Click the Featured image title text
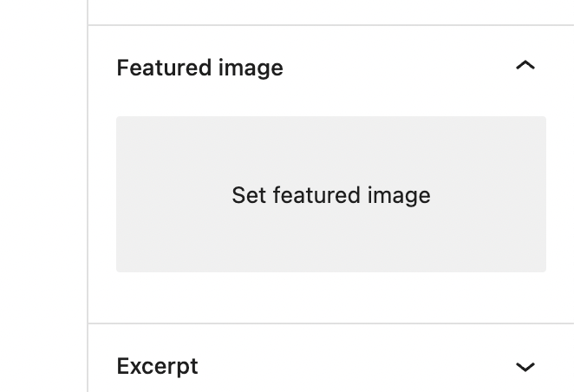Viewport: 574px width, 392px height. [x=199, y=68]
